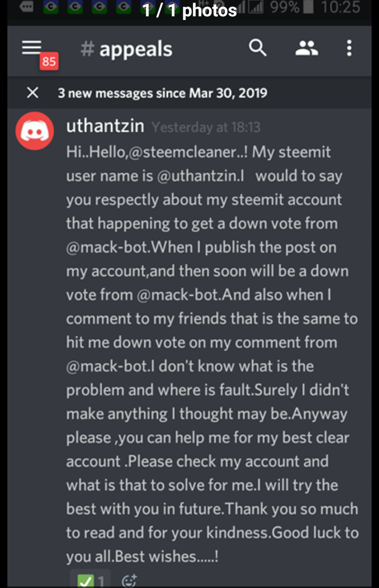379x588 pixels.
Task: Tap the Yesterday at 18:13 timestamp
Action: click(x=206, y=128)
